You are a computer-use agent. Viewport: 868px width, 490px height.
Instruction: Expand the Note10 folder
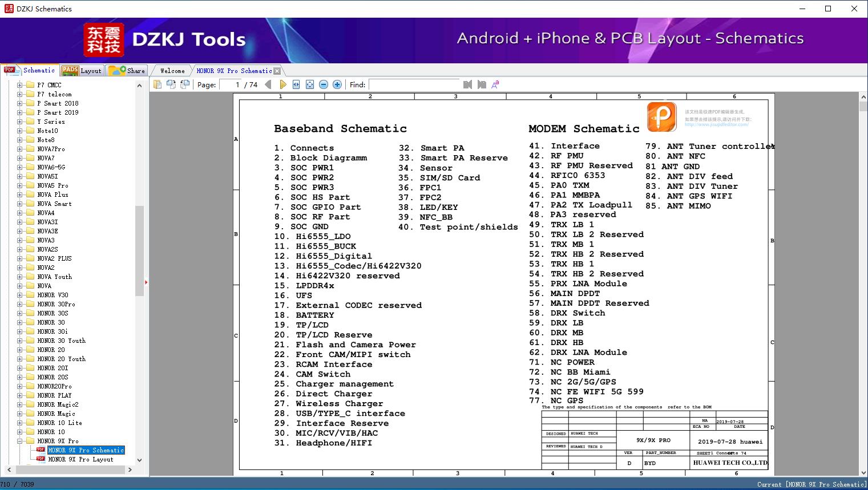(20, 131)
